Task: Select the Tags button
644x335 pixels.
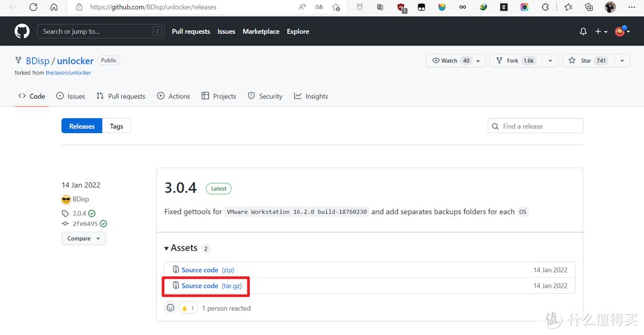Action: click(x=116, y=126)
